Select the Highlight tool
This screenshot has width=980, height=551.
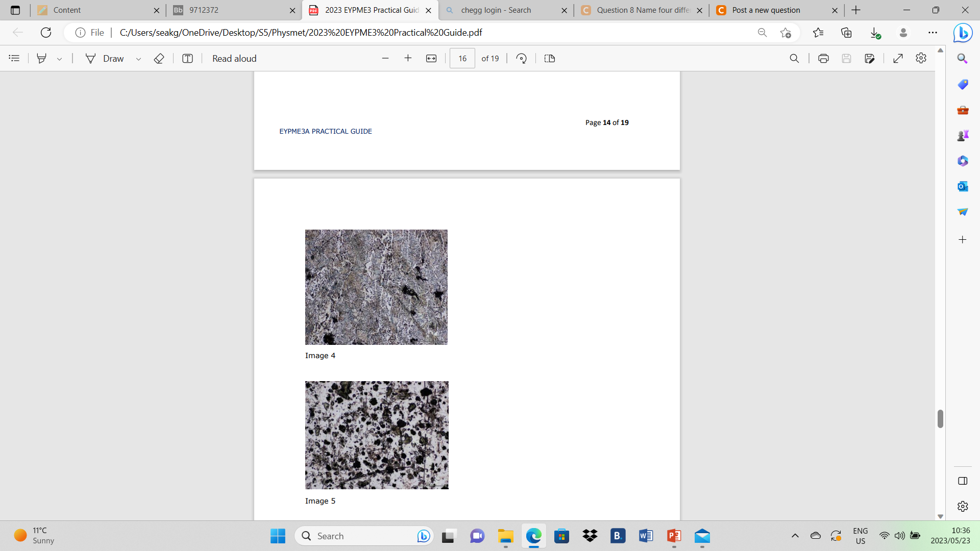pyautogui.click(x=42, y=58)
